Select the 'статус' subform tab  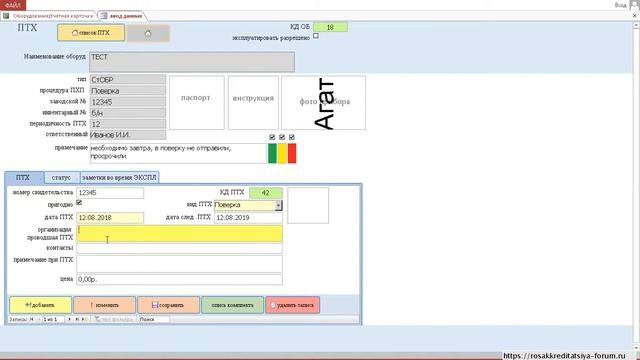coord(62,178)
